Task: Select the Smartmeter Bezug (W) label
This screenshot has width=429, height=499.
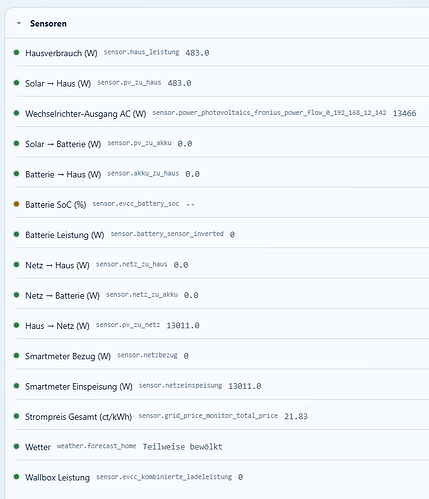Action: [68, 356]
